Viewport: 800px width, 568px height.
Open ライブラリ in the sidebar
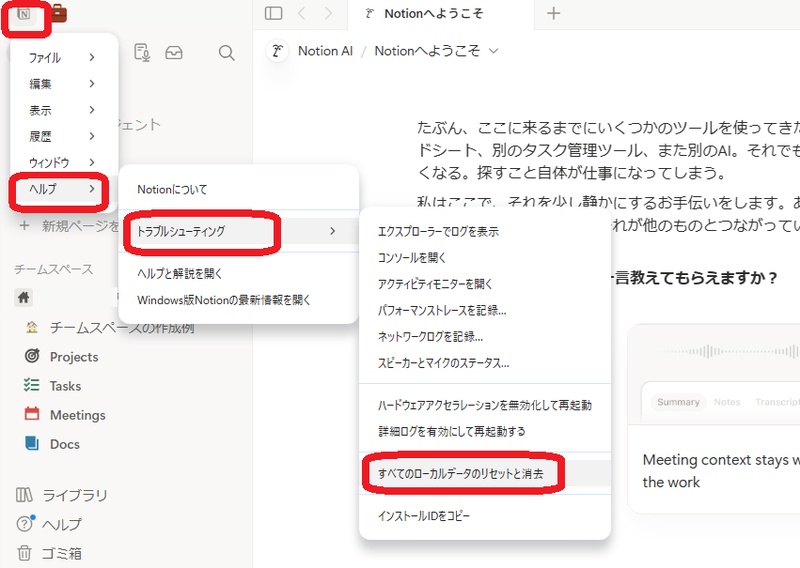pyautogui.click(x=74, y=495)
